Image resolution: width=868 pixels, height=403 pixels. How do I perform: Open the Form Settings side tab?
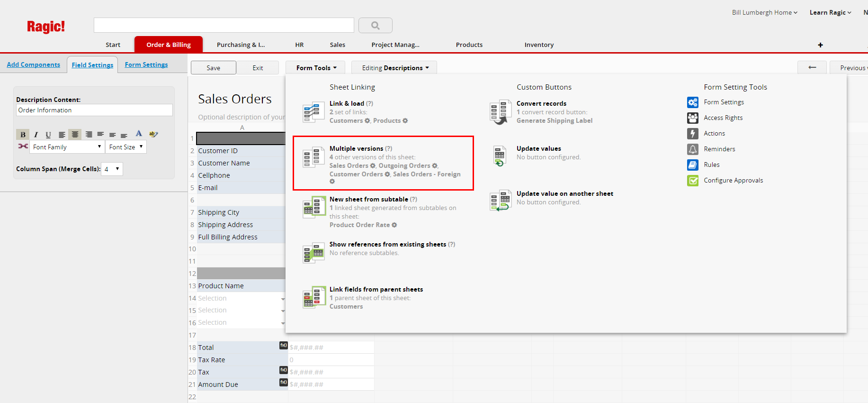click(146, 65)
